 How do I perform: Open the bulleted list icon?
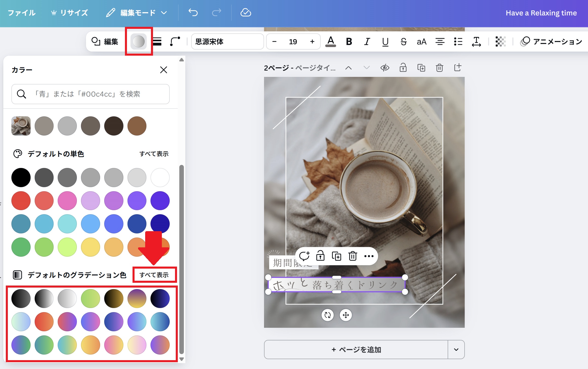coord(458,41)
